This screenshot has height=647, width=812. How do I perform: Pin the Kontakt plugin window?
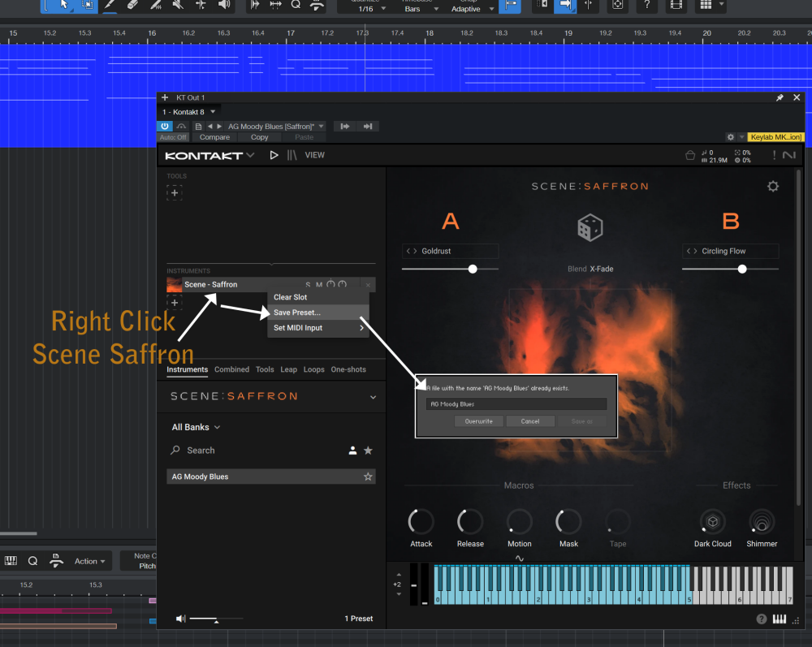(x=780, y=97)
